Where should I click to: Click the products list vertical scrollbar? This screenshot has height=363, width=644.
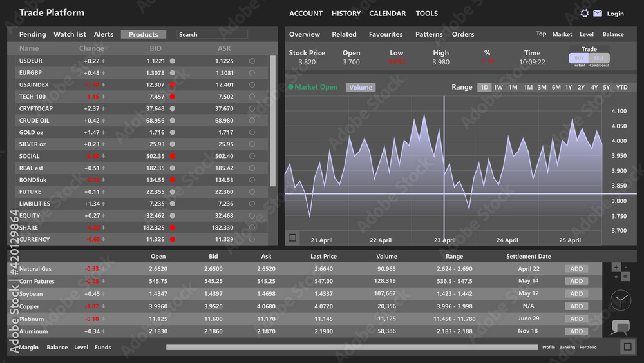(272, 121)
